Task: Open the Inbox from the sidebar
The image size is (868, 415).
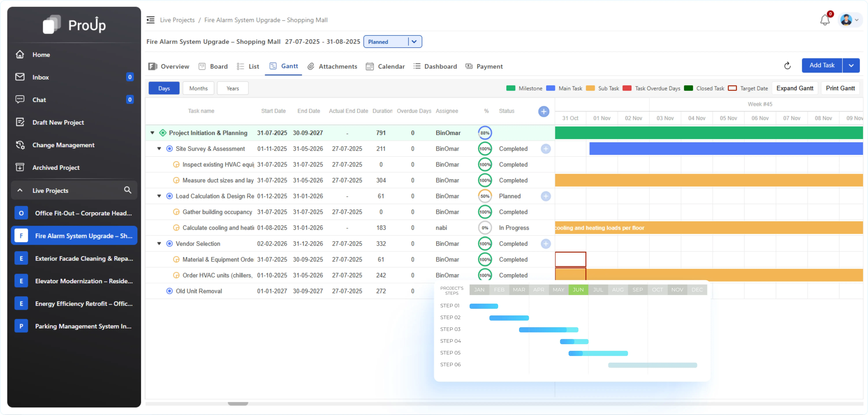Action: (x=41, y=77)
